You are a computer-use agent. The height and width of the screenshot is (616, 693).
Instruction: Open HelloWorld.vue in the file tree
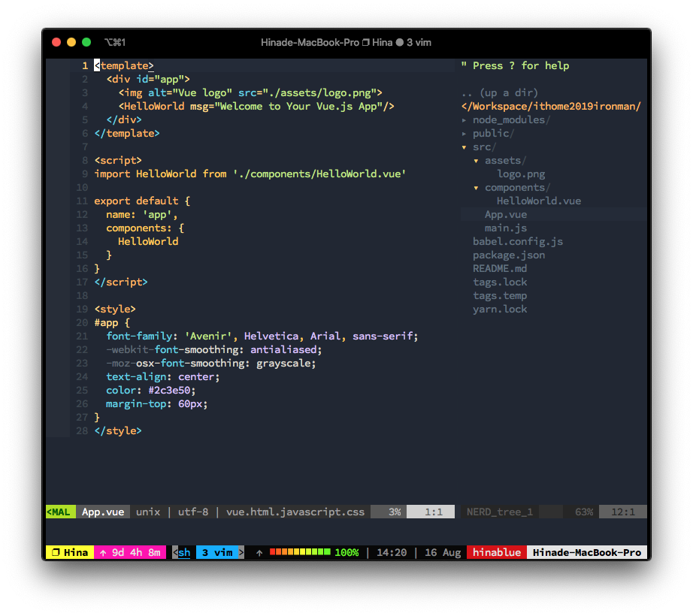point(539,201)
